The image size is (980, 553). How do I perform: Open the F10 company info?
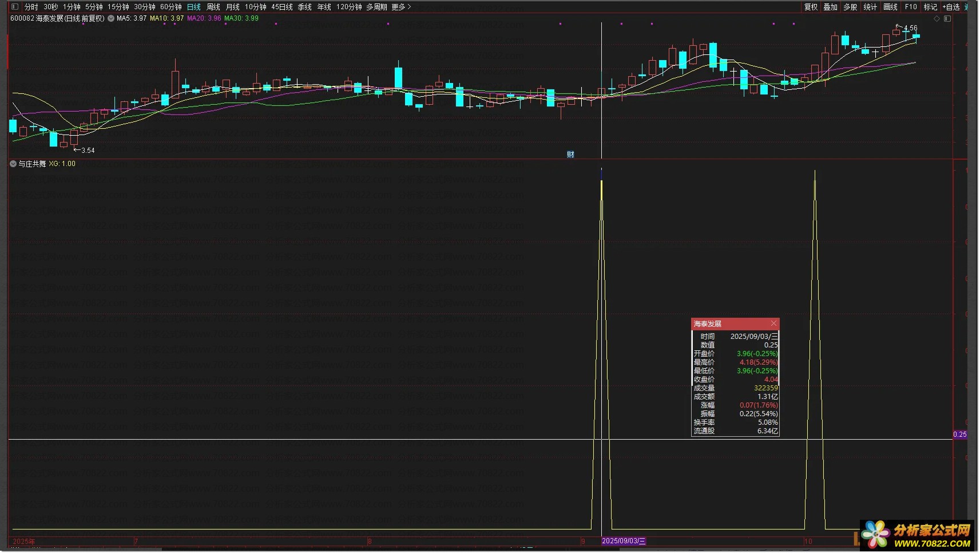[x=911, y=7]
